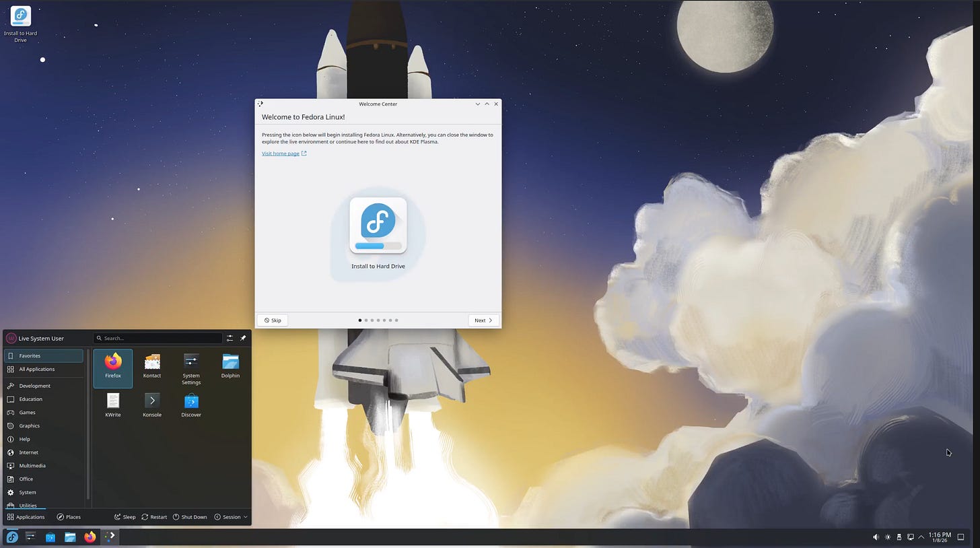Open the Development category
980x548 pixels.
point(44,386)
